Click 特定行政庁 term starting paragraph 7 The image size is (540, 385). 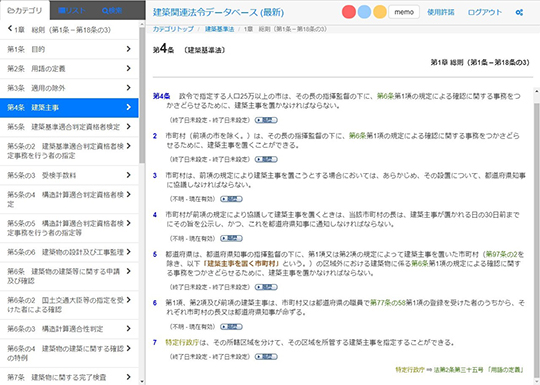182,342
